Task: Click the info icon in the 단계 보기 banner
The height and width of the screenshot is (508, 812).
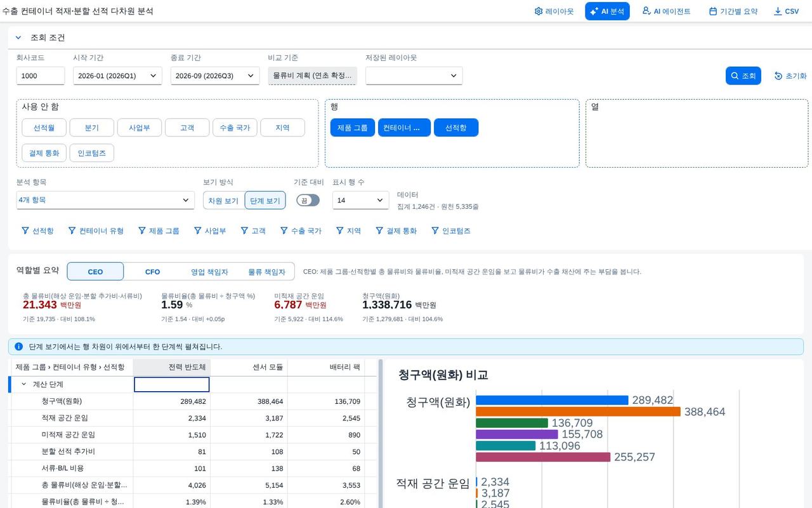Action: pos(18,347)
